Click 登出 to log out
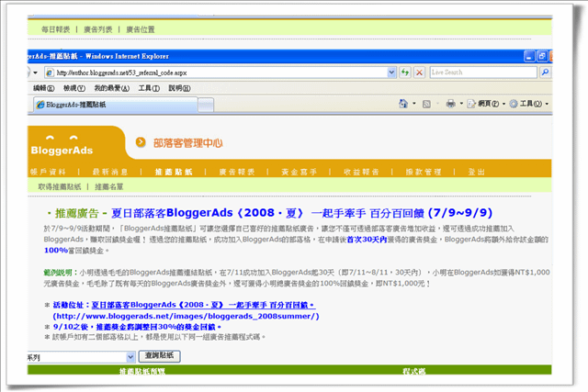 (476, 172)
